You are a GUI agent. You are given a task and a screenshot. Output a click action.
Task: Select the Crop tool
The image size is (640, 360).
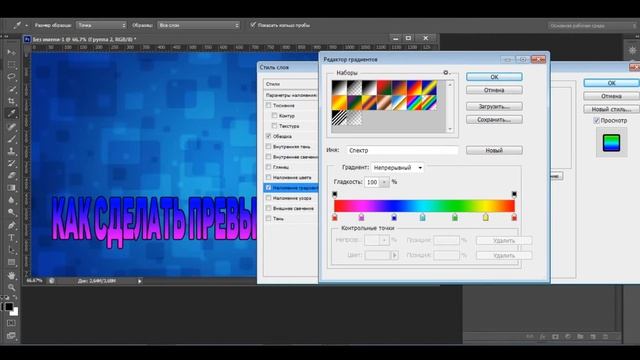pos(11,101)
